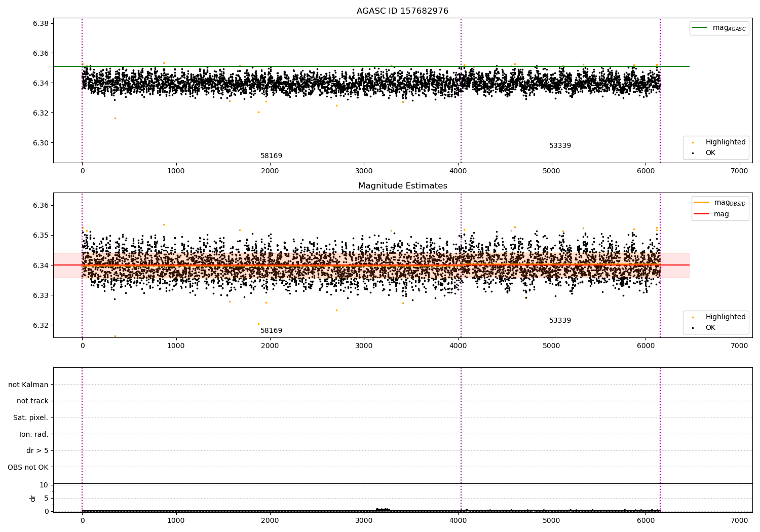Click the 58169 label in middle plot
Screen dimensions: 760x532
coord(271,331)
